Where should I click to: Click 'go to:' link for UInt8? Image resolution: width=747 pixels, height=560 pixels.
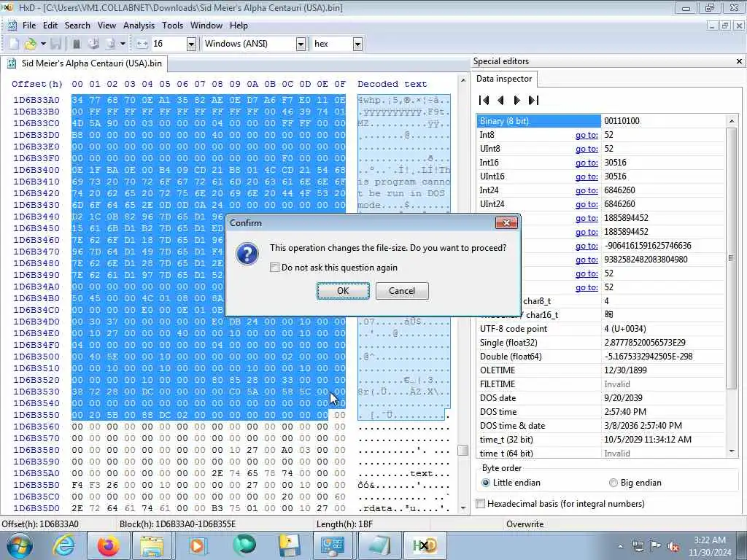[587, 149]
